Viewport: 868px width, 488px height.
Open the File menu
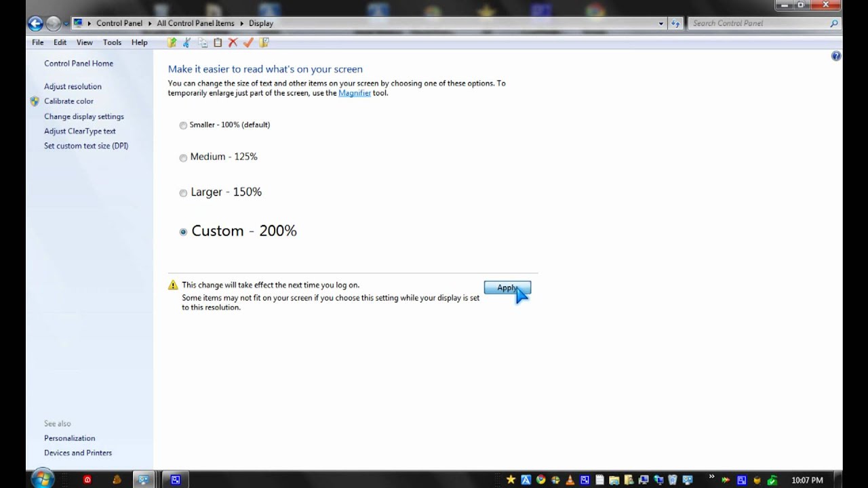point(38,42)
